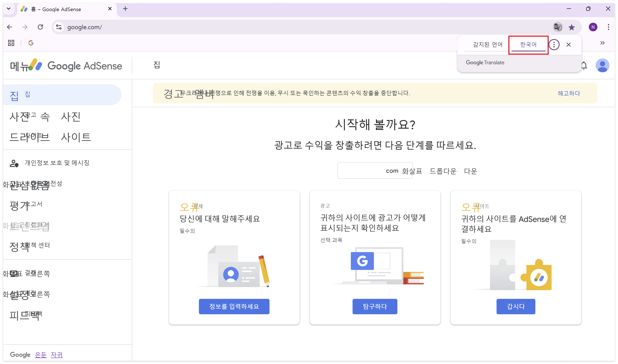This screenshot has width=618, height=364.
Task: Select the 개인정보 보호 및 메시징 shield icon
Action: [x=14, y=163]
